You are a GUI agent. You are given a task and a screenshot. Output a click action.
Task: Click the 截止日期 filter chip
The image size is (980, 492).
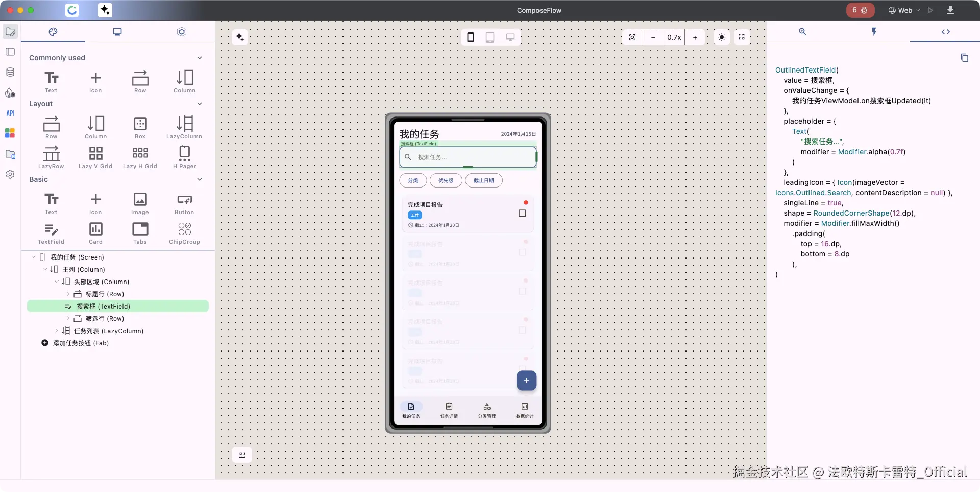[483, 180]
